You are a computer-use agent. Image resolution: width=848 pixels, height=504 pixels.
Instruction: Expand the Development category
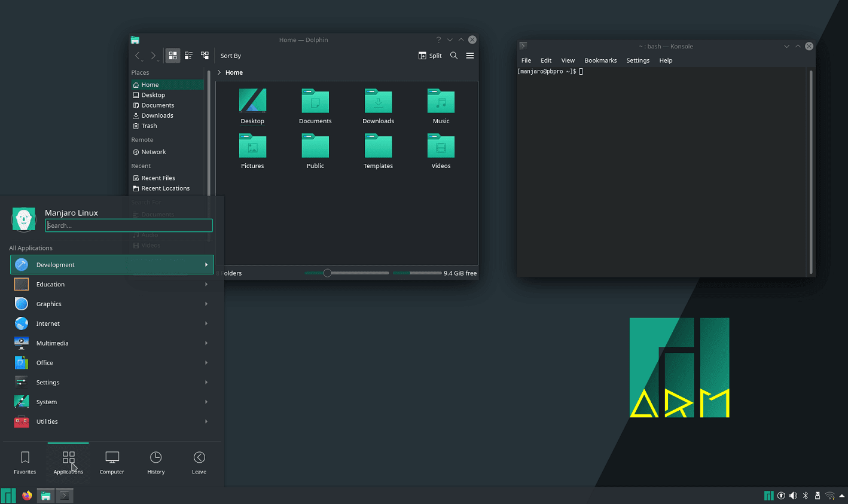point(112,265)
